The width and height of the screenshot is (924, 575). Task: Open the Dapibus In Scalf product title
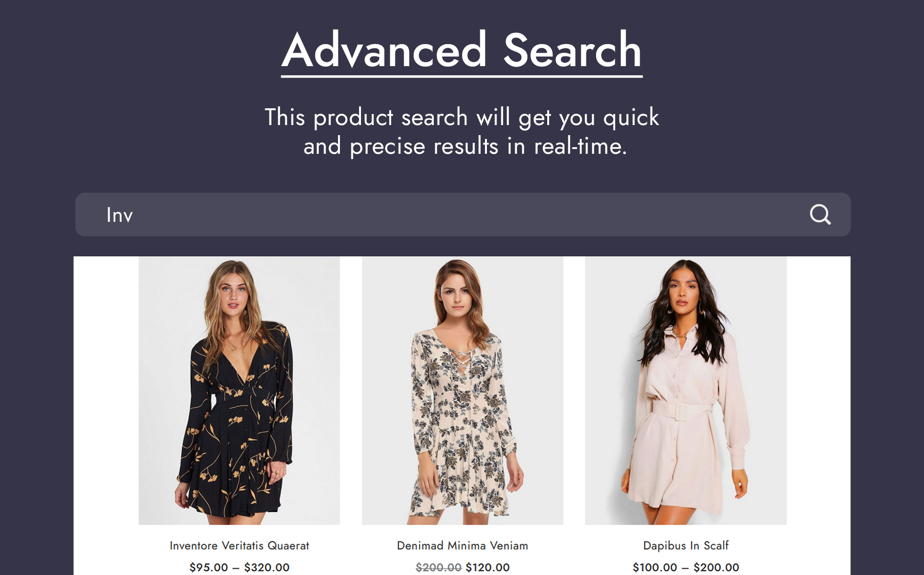coord(686,546)
